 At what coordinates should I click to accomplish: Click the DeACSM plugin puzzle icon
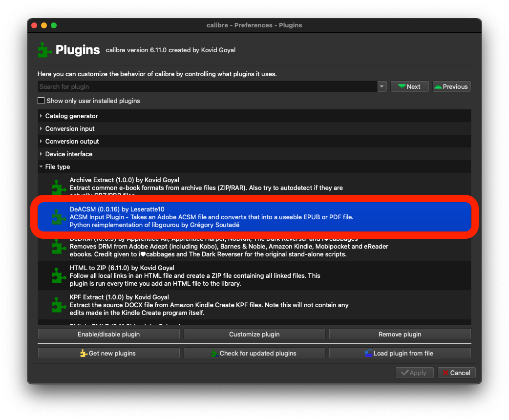click(x=59, y=217)
